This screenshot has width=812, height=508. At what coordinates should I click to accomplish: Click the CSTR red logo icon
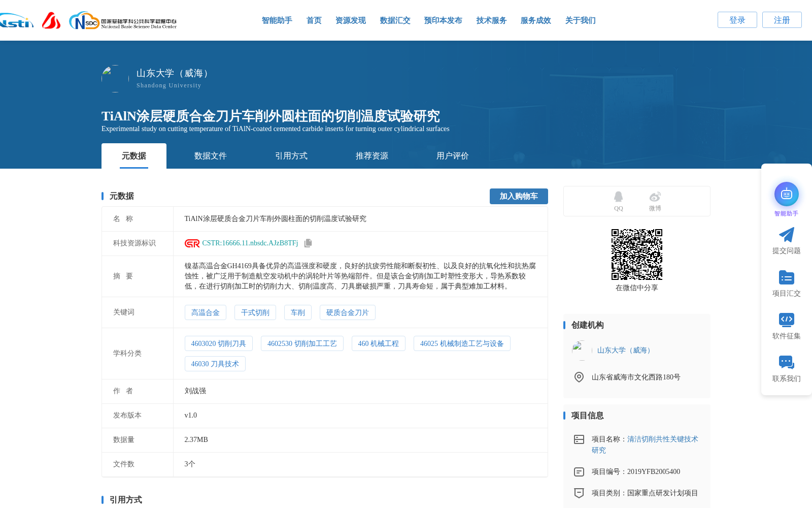192,243
